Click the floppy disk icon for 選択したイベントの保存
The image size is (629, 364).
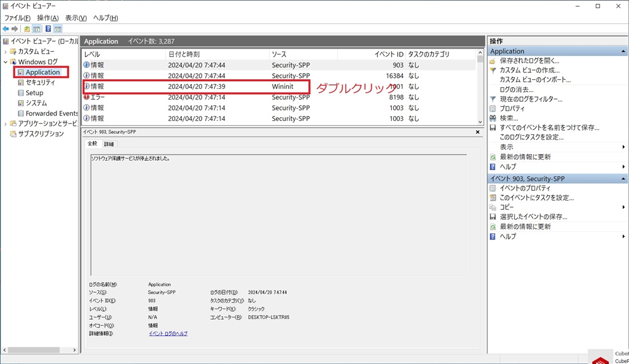(x=493, y=217)
